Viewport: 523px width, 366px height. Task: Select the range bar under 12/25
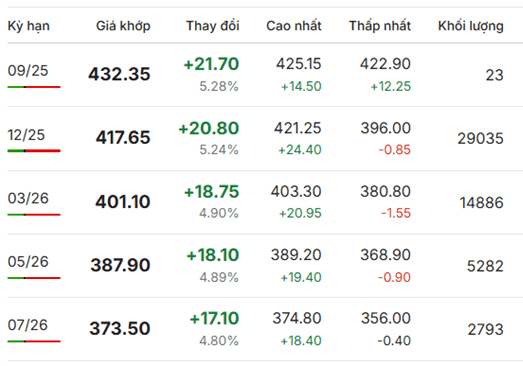(x=34, y=151)
